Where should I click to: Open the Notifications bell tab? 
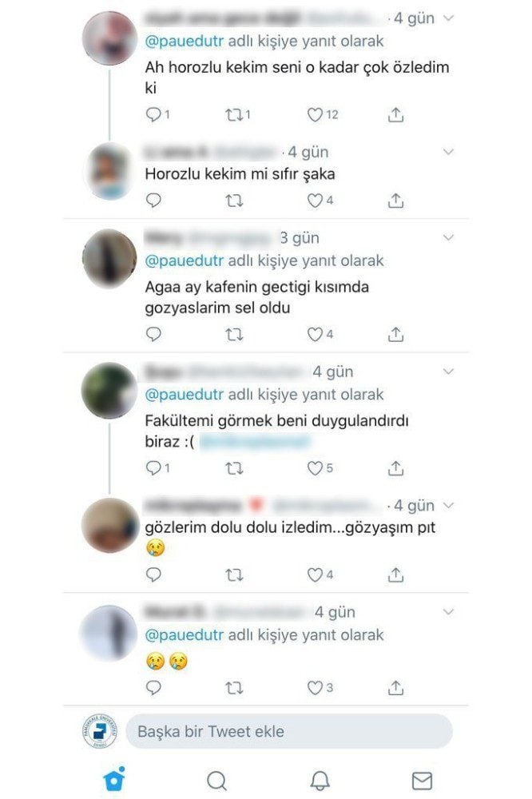click(320, 780)
